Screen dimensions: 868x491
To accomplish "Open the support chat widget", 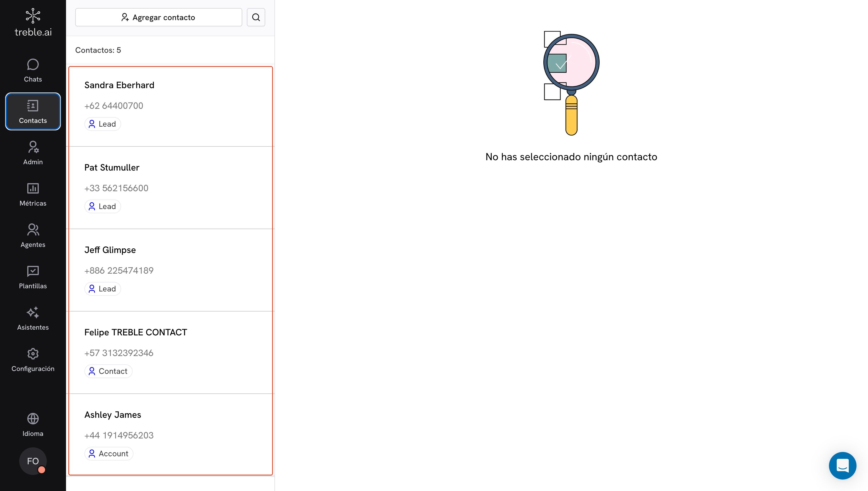I will 842,465.
